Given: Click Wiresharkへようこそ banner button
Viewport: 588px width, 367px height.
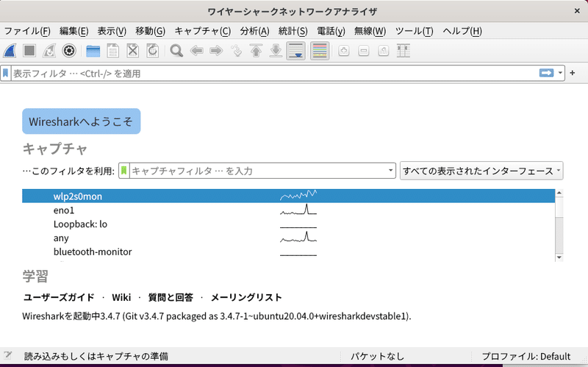Looking at the screenshot, I should [82, 121].
